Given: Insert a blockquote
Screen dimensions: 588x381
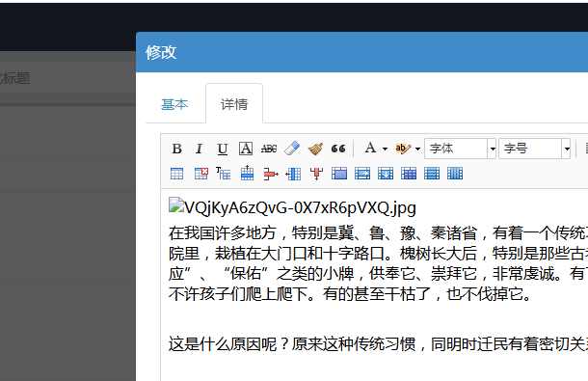Looking at the screenshot, I should point(338,149).
